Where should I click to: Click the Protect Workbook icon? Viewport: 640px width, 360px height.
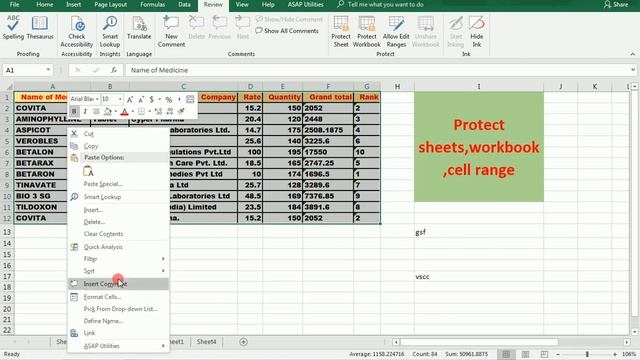(366, 32)
